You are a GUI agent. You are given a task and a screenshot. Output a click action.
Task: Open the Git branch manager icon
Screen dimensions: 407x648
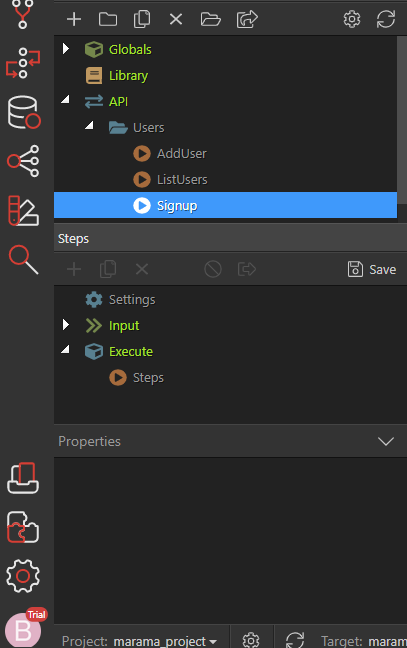pos(22,14)
